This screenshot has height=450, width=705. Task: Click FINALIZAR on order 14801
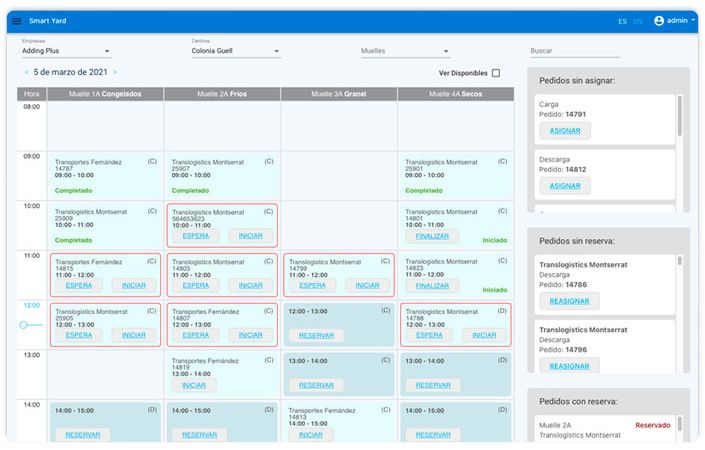click(x=432, y=236)
